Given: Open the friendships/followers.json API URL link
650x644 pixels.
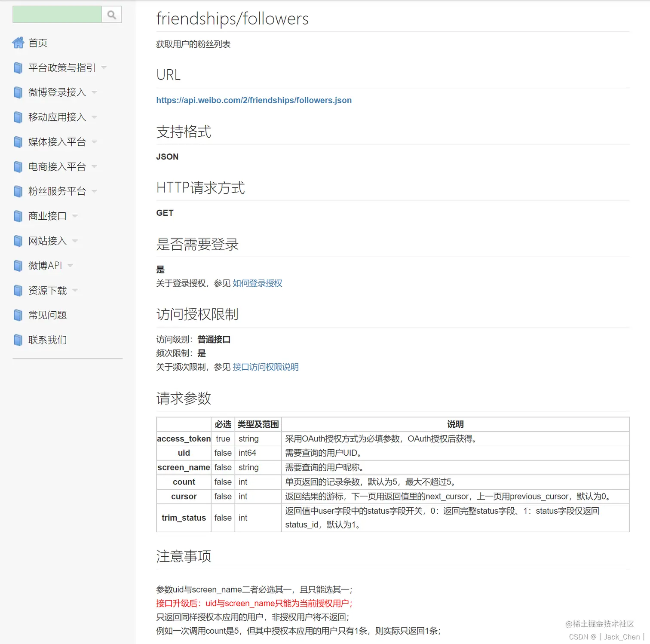Looking at the screenshot, I should [254, 100].
